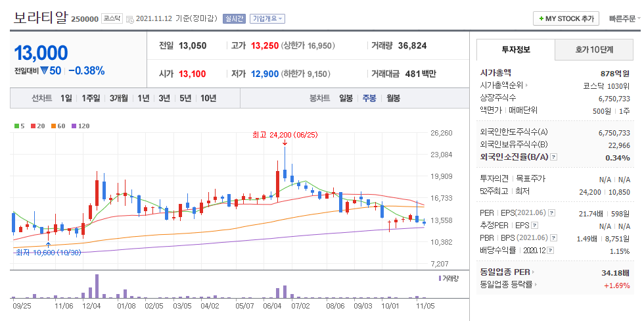Toggle the 실시간 real-time button
Screen dimensions: 644x321
click(x=234, y=19)
